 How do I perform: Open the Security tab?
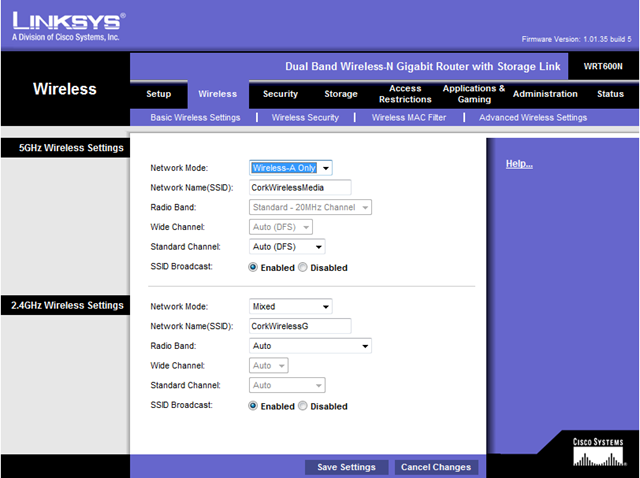point(280,94)
